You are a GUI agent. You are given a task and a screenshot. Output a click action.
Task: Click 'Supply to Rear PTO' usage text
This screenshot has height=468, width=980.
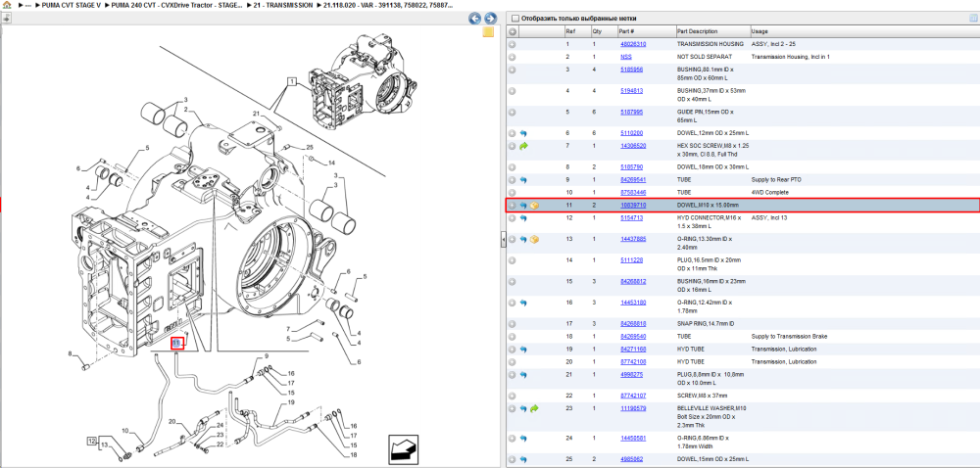tap(777, 180)
